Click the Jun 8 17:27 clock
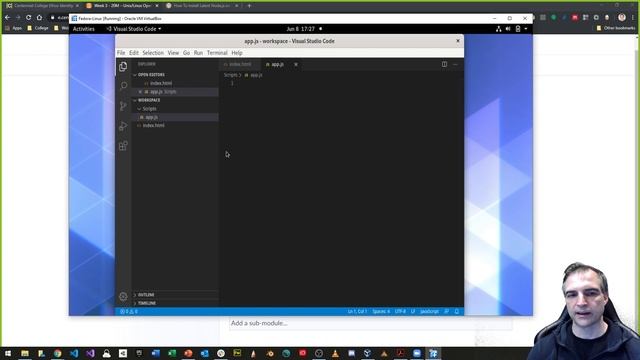The width and height of the screenshot is (640, 360). [301, 29]
